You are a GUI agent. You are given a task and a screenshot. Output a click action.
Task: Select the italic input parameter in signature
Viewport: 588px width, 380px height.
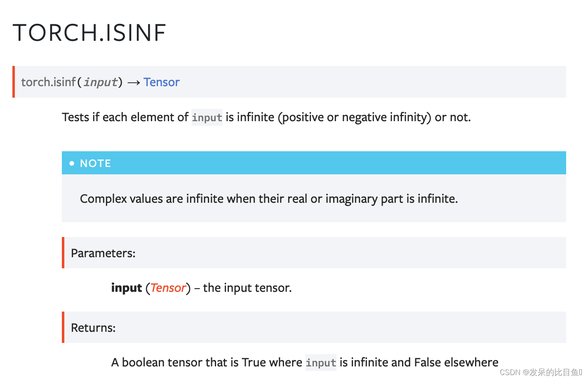tap(101, 82)
